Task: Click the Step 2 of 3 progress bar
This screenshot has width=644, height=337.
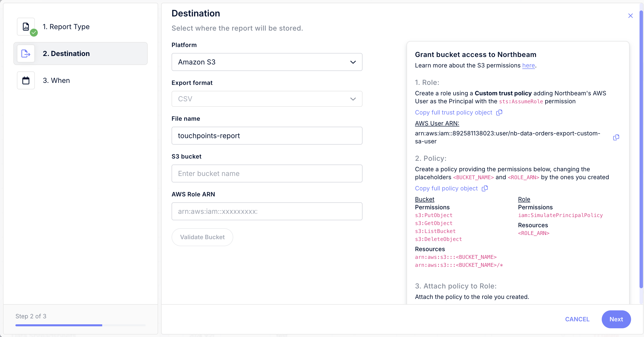Action: pyautogui.click(x=80, y=325)
